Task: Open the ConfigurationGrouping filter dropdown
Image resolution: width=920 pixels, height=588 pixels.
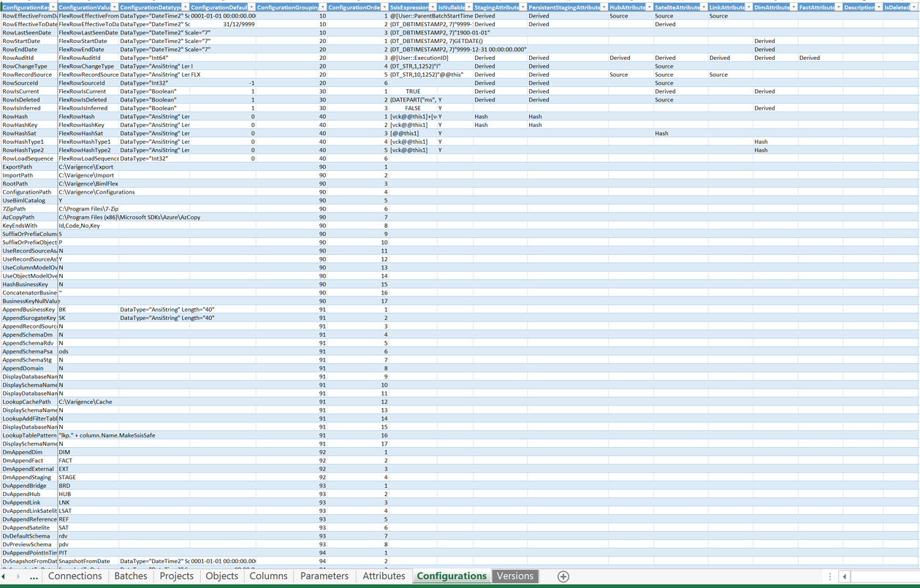Action: 322,7
